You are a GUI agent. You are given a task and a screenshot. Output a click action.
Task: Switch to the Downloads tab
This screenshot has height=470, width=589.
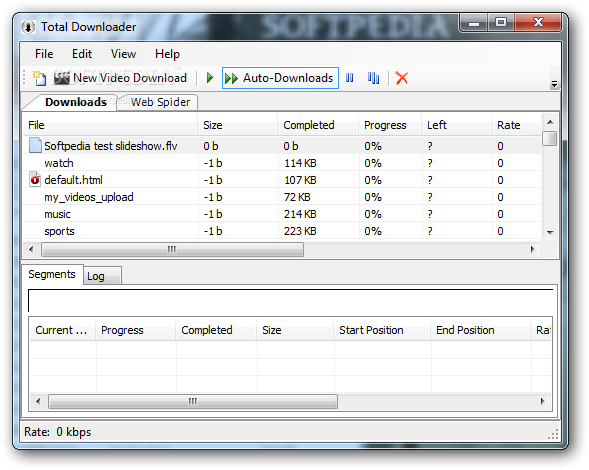tap(76, 102)
